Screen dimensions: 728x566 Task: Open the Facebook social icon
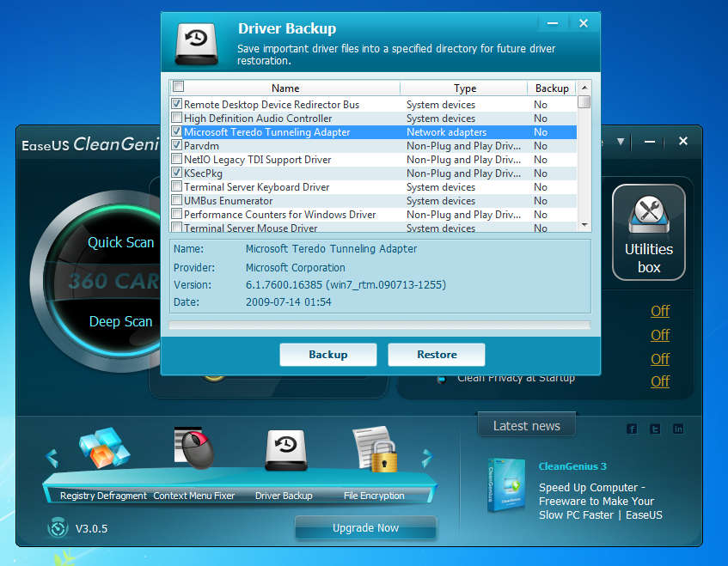pyautogui.click(x=632, y=429)
